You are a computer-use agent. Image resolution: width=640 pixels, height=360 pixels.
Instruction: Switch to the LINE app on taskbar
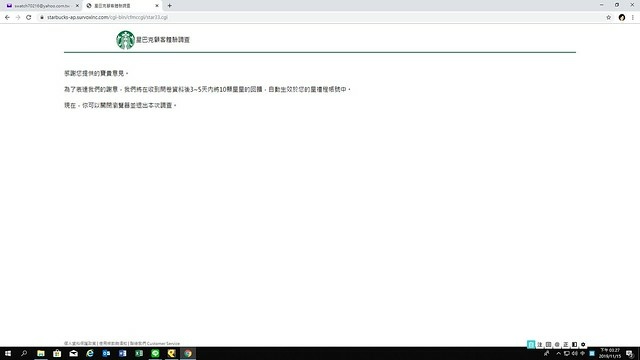pos(155,353)
